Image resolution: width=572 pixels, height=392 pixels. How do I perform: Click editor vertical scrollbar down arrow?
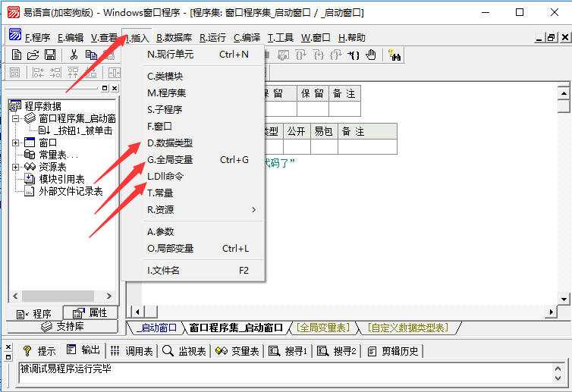pyautogui.click(x=564, y=299)
